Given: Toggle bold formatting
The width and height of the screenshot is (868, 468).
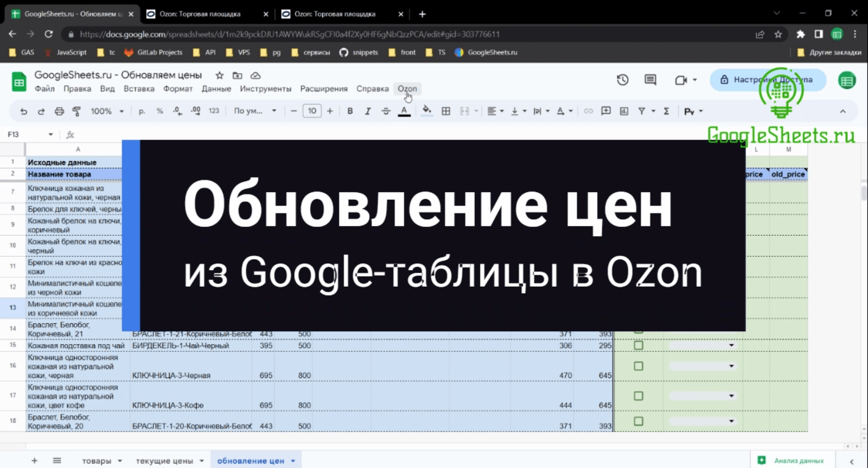Looking at the screenshot, I should (350, 111).
